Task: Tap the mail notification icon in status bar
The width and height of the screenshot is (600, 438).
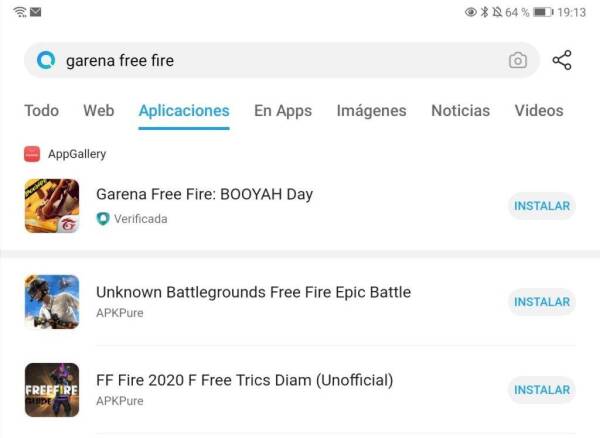Action: [x=36, y=12]
